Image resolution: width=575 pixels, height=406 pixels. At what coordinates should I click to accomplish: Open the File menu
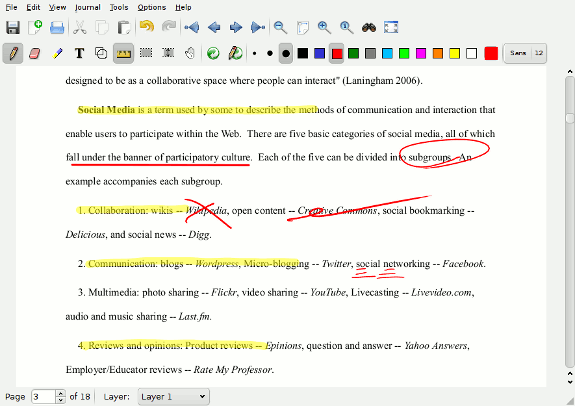coord(11,7)
